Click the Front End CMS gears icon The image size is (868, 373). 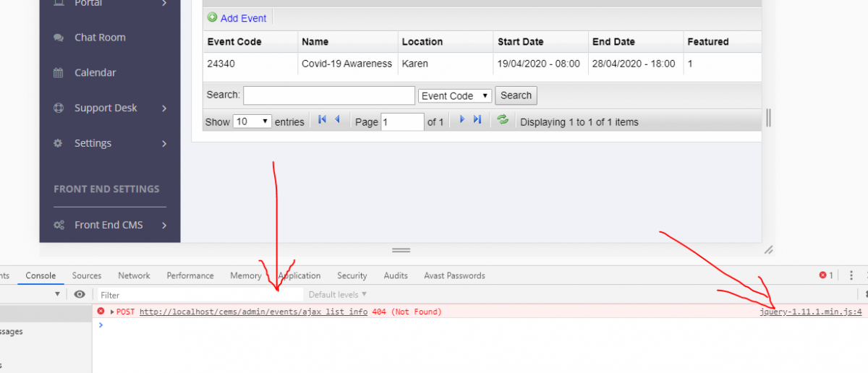point(59,225)
